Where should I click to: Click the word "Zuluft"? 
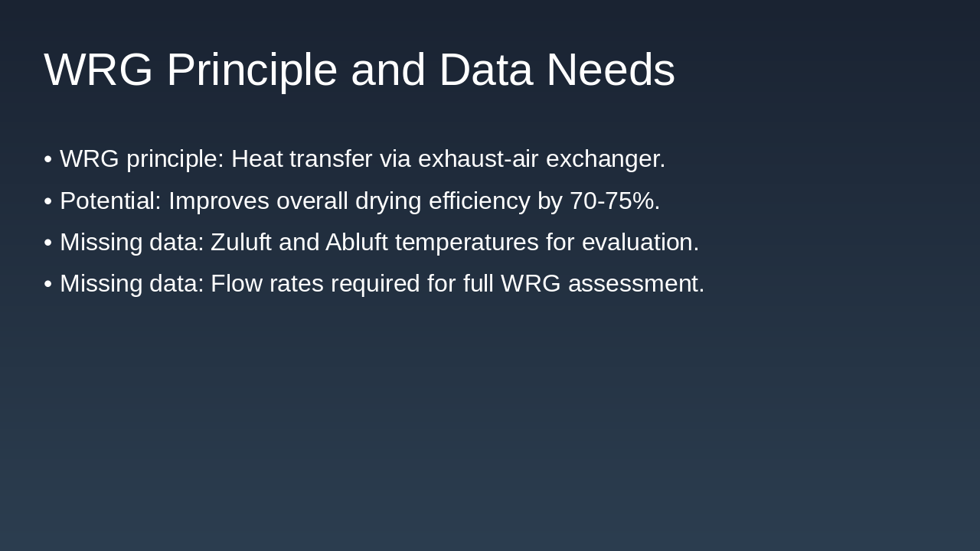coord(241,243)
